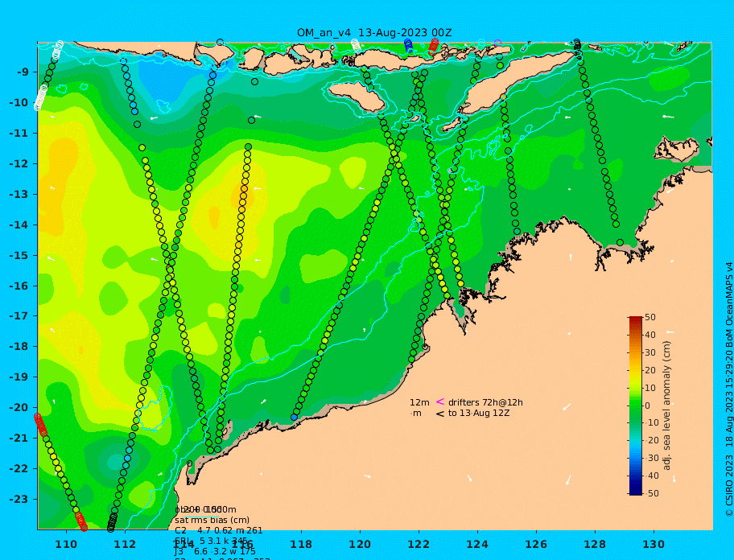Click the '12m' legend label
Screen dimensions: 734x560
[419, 402]
